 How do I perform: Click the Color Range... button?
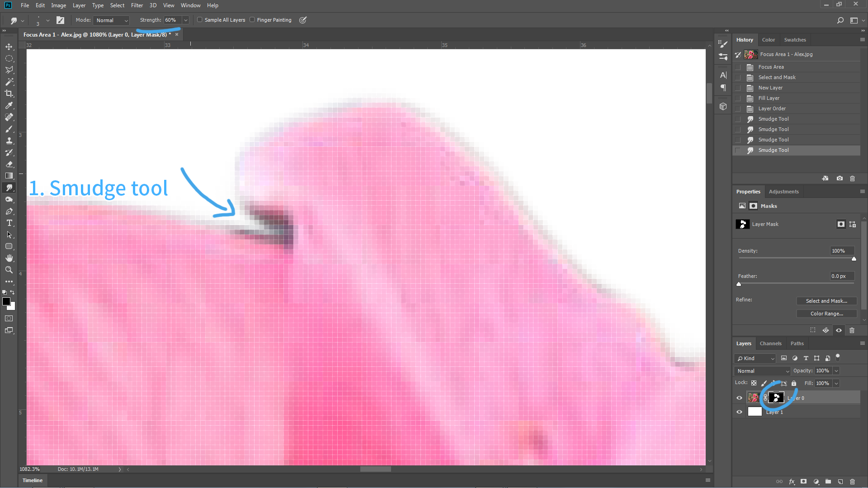tap(826, 314)
